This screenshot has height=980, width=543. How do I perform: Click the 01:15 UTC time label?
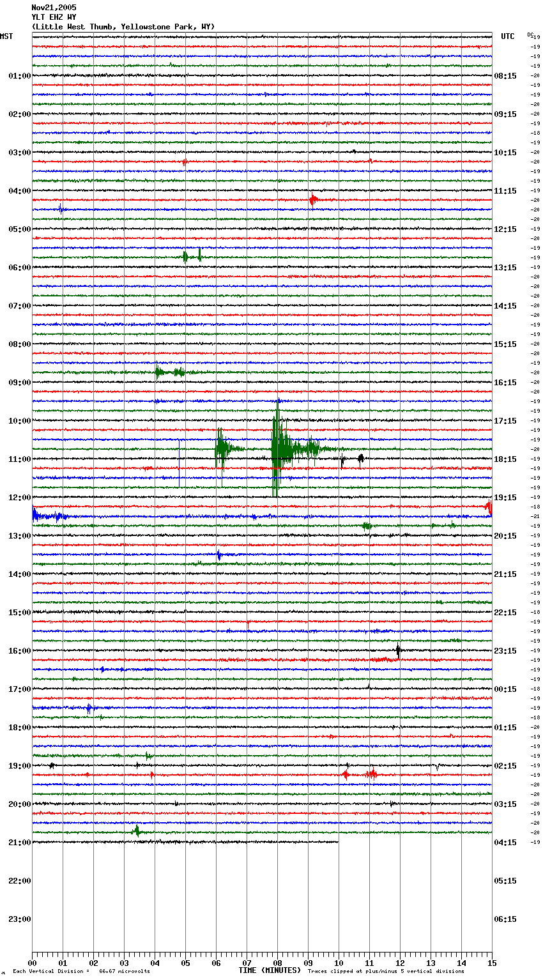505,728
